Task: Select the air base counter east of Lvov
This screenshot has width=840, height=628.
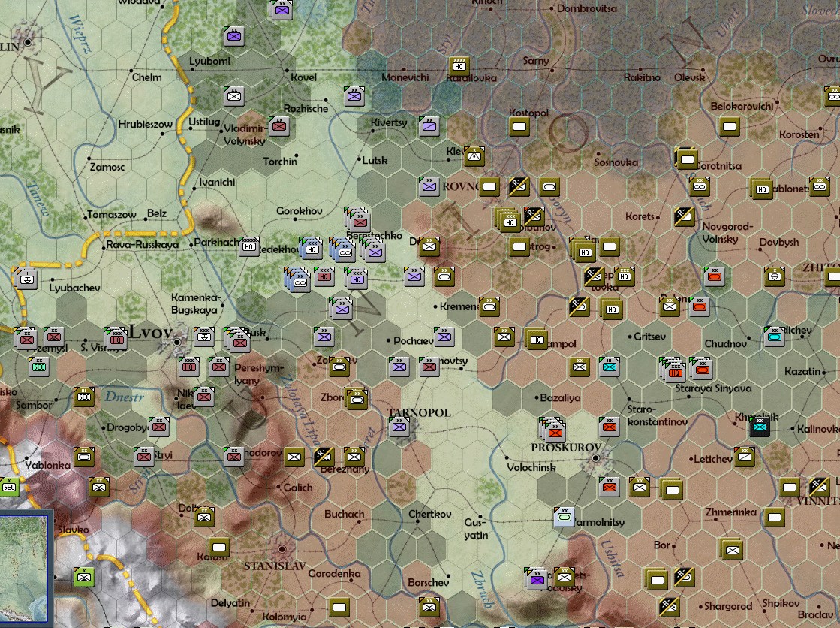Action: [x=204, y=337]
